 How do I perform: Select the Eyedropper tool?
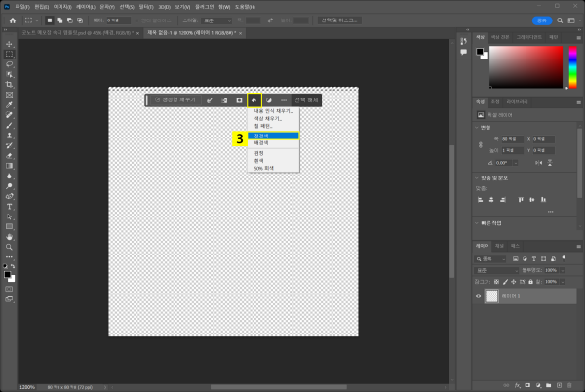(10, 105)
